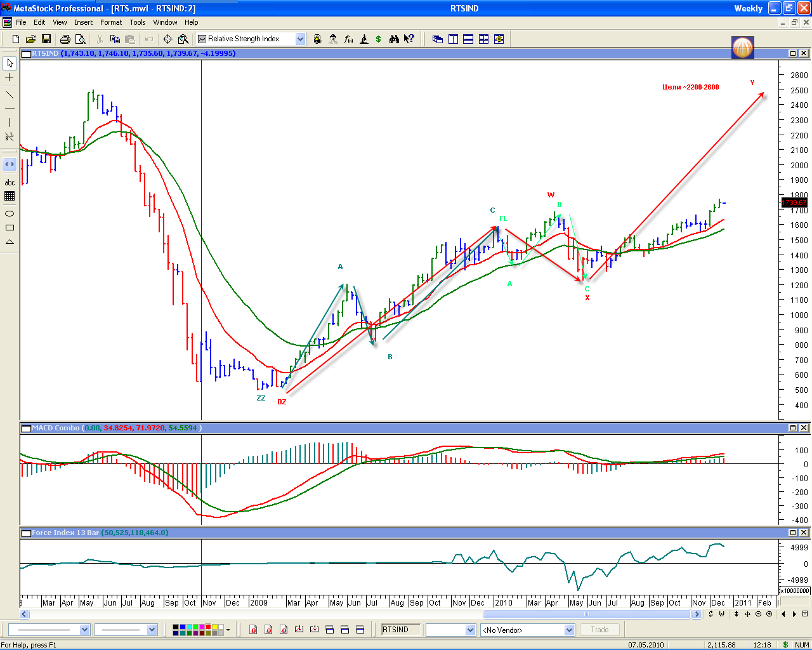
Task: Click the orange globe logo icon
Action: pos(743,47)
